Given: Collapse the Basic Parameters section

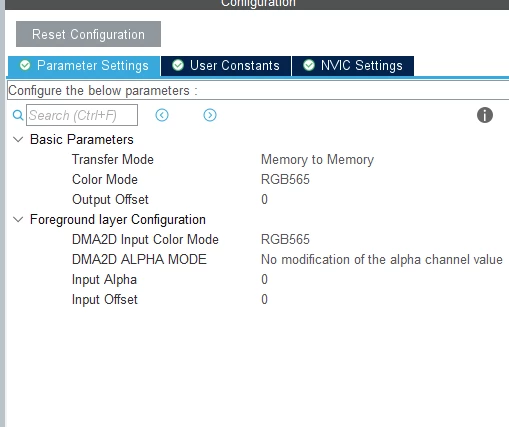Looking at the screenshot, I should [x=18, y=139].
